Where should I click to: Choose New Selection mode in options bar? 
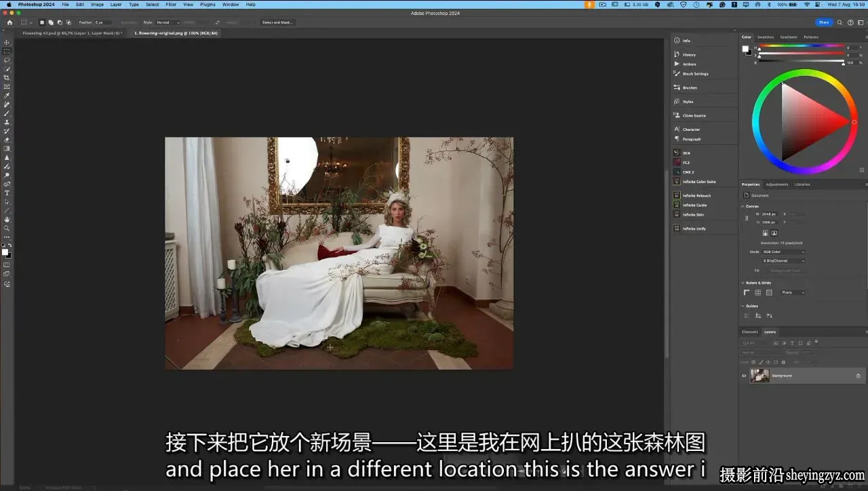point(41,22)
